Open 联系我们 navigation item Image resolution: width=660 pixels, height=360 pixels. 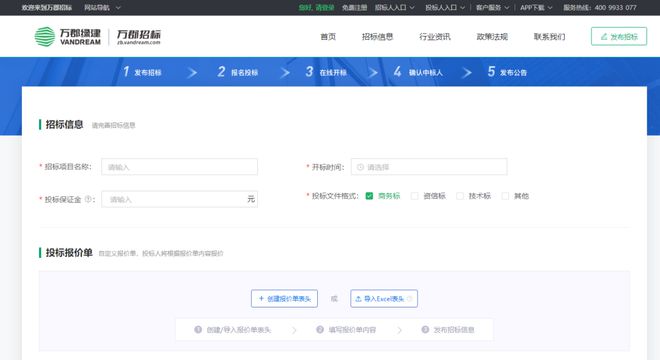tap(549, 37)
